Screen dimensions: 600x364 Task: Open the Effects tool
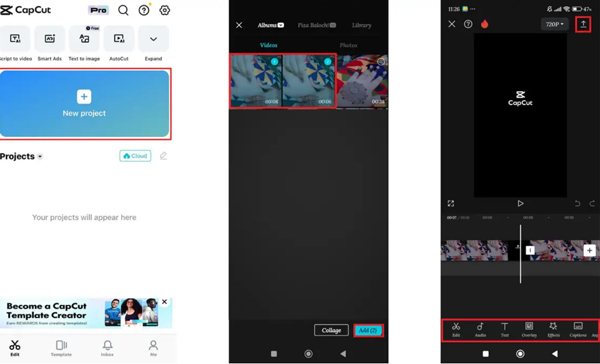coord(553,330)
